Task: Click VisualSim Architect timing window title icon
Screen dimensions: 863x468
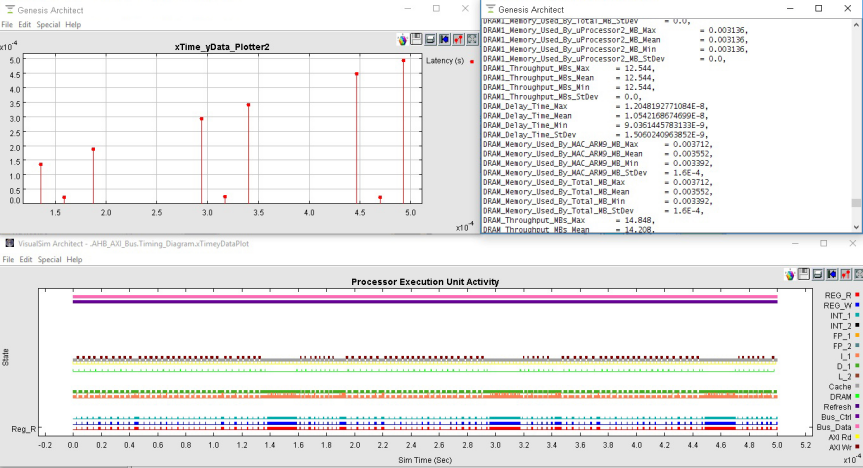Action: click(9, 243)
